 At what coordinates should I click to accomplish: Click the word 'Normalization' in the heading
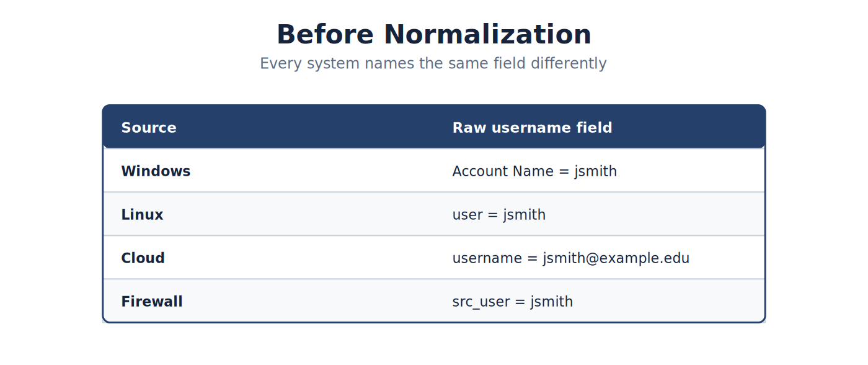487,34
